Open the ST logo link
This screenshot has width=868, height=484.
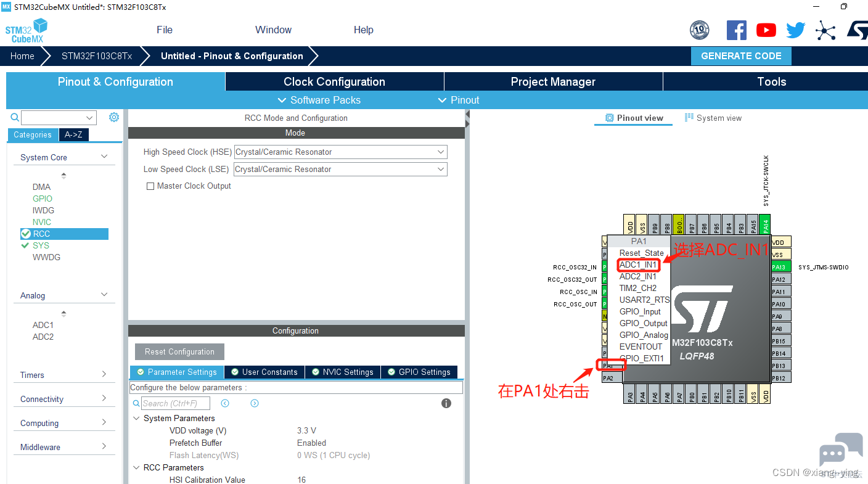[856, 30]
